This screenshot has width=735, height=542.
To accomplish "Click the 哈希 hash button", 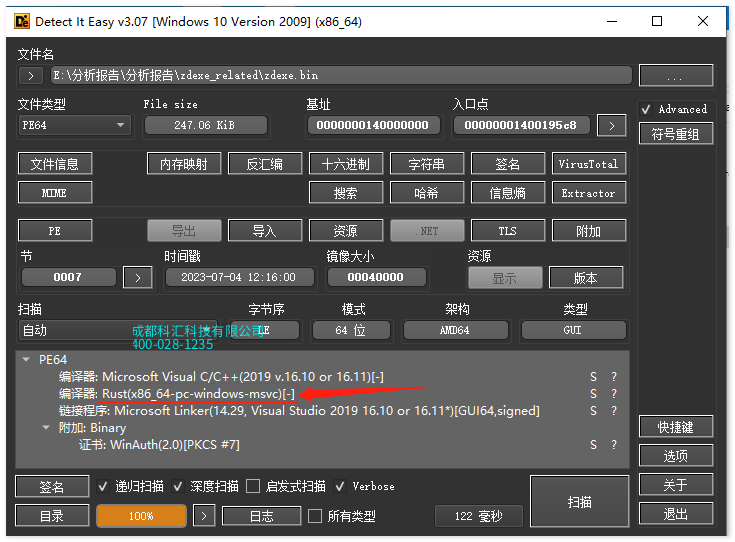I will [427, 193].
